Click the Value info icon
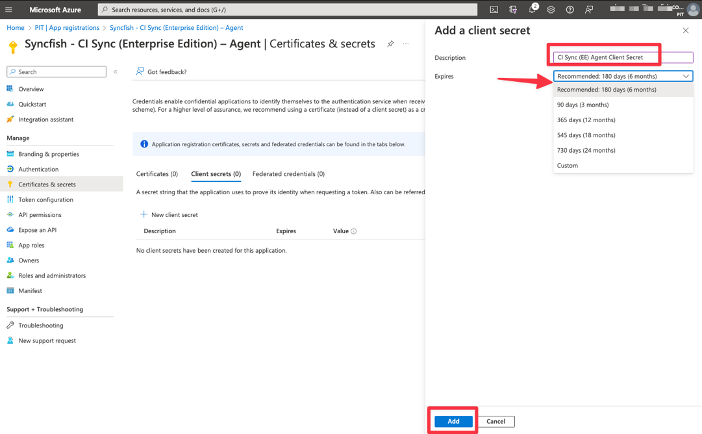The height and width of the screenshot is (434, 702). tap(354, 231)
